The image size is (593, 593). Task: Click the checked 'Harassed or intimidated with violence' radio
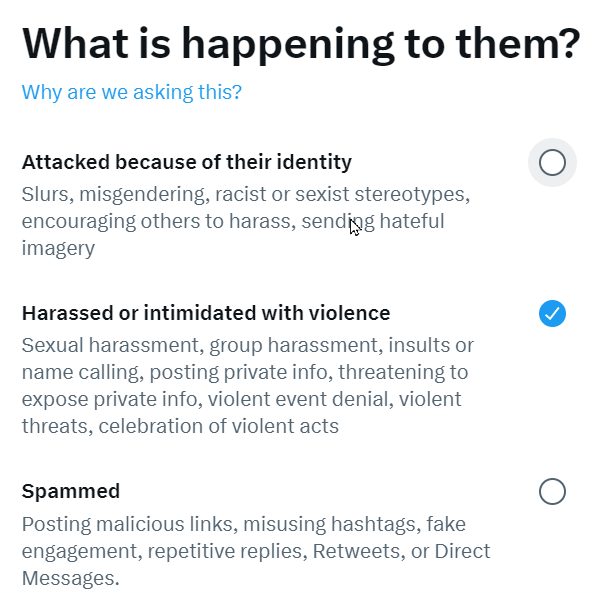(552, 314)
